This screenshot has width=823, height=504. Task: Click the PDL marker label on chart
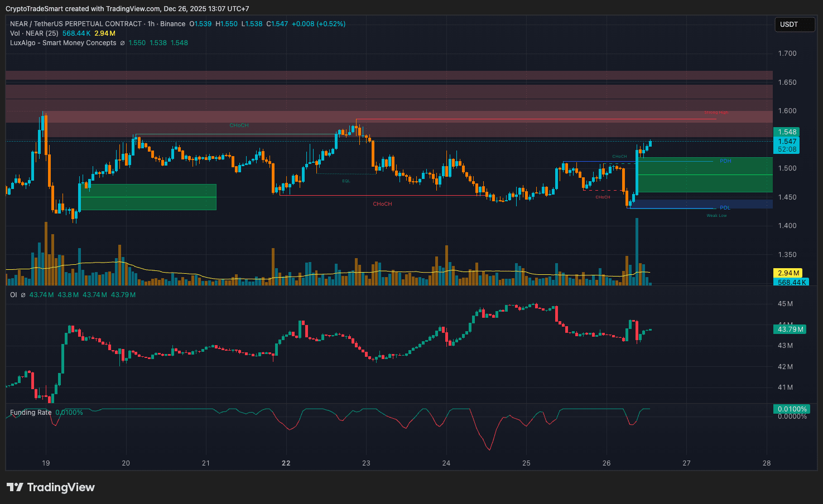[x=725, y=208]
